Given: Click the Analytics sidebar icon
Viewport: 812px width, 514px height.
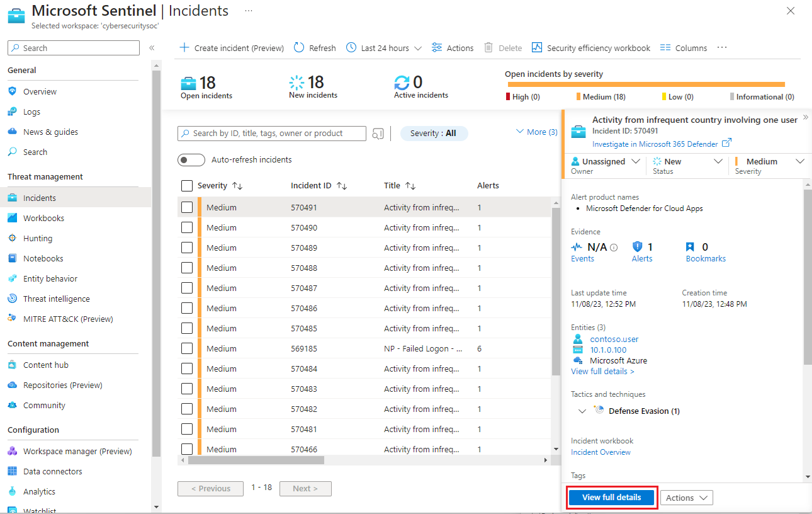Looking at the screenshot, I should point(12,491).
